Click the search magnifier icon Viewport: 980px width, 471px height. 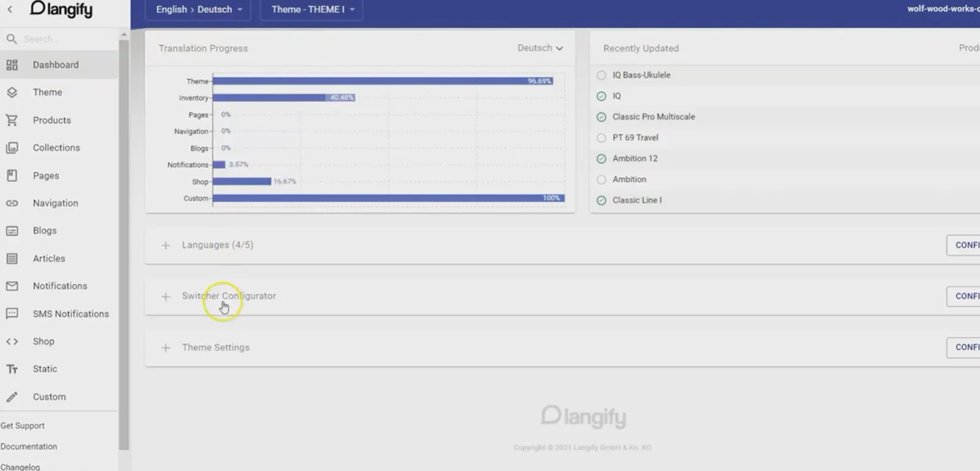click(x=12, y=39)
